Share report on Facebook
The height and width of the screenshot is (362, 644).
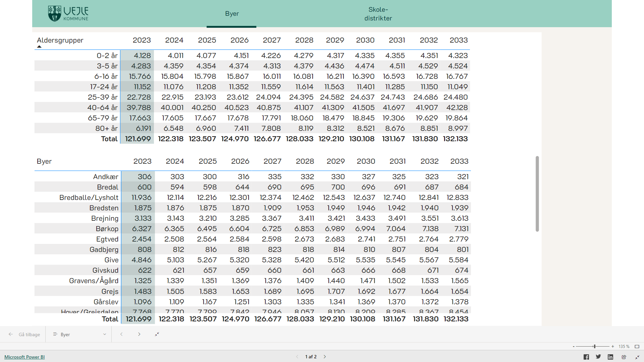[586, 357]
